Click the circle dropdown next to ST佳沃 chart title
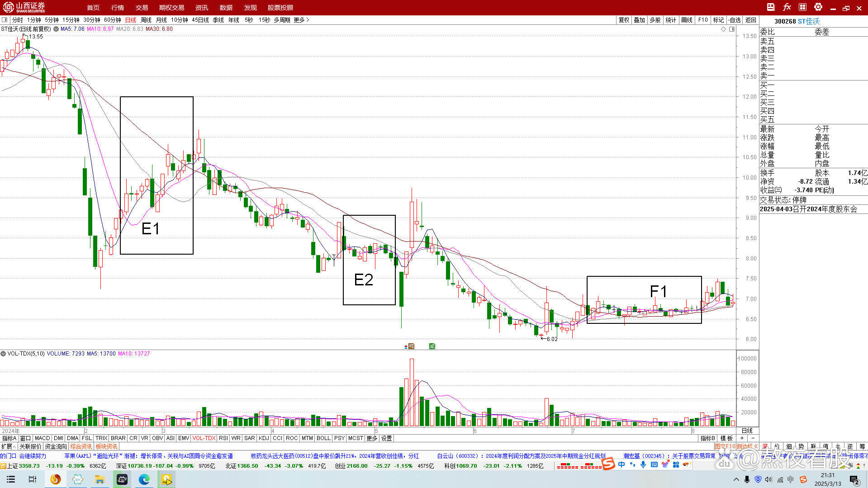 point(56,29)
